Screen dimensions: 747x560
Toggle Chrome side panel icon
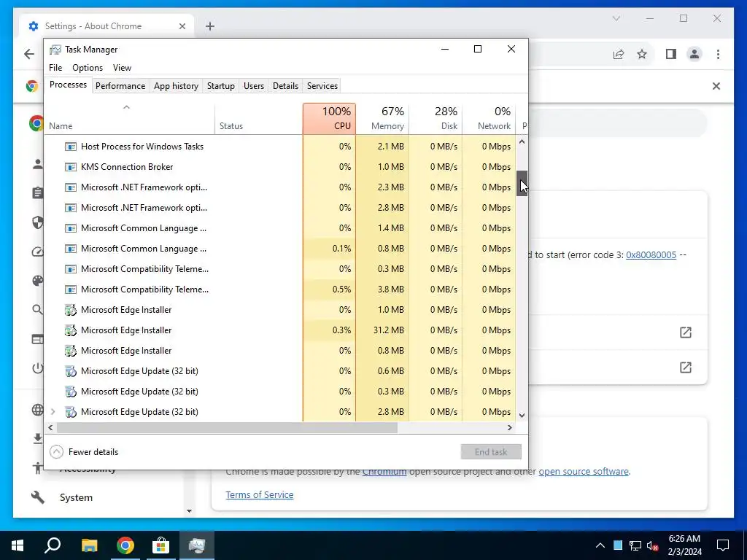tap(671, 54)
